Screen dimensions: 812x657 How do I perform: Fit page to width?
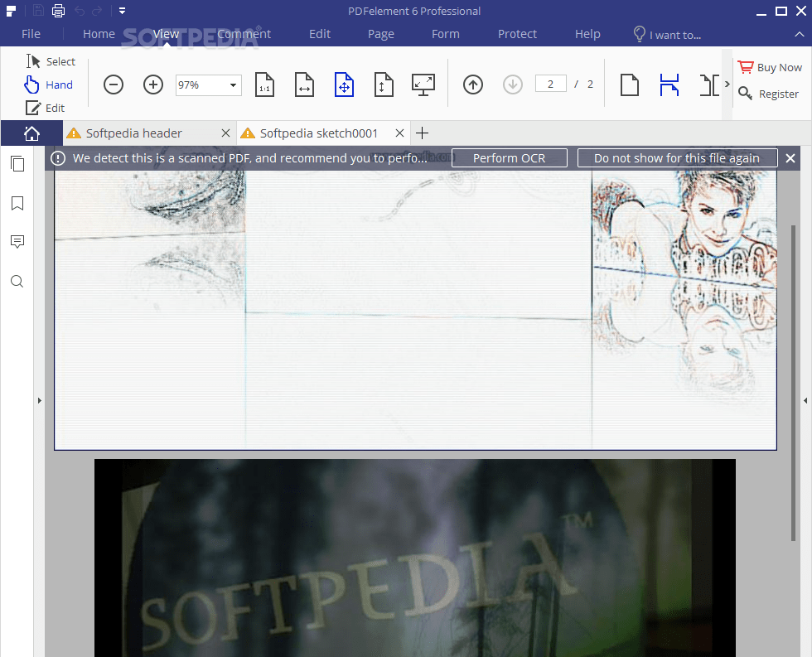(x=304, y=85)
